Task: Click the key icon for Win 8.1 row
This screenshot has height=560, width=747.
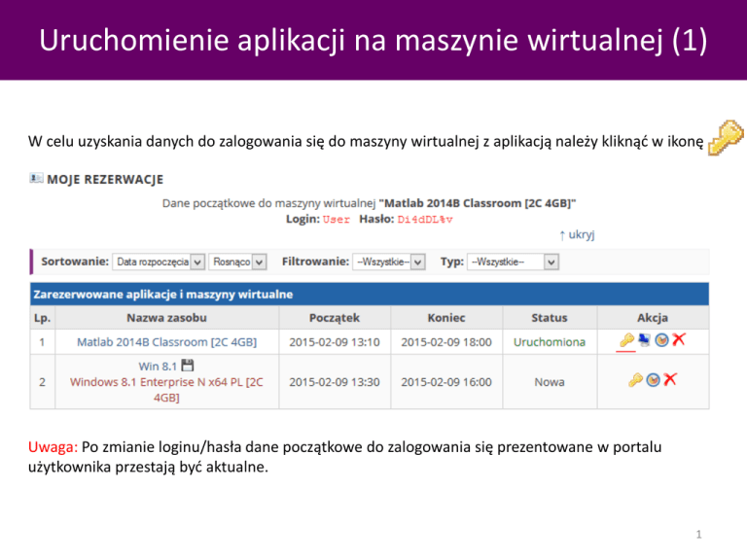Action: pyautogui.click(x=636, y=380)
